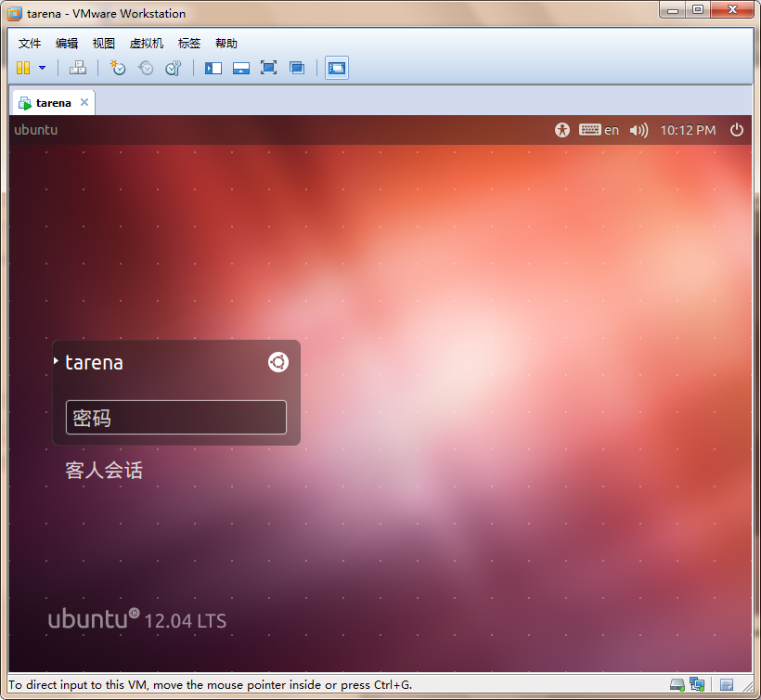Take a snapshot of this virtual machine
The height and width of the screenshot is (700, 761).
(x=118, y=68)
